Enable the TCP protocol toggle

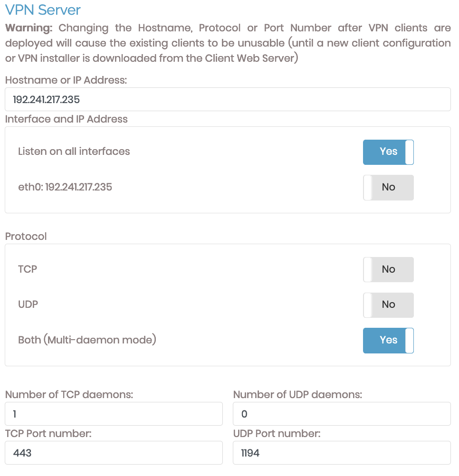[388, 269]
